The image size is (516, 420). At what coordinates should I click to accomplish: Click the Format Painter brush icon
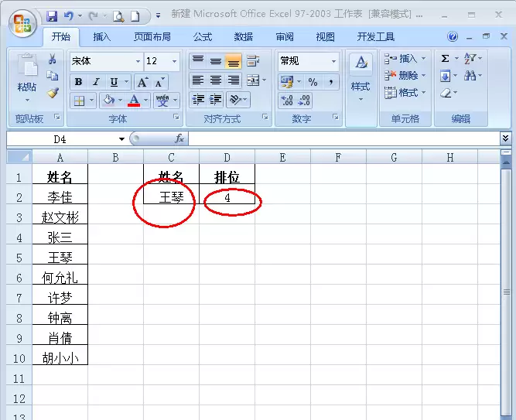[53, 93]
